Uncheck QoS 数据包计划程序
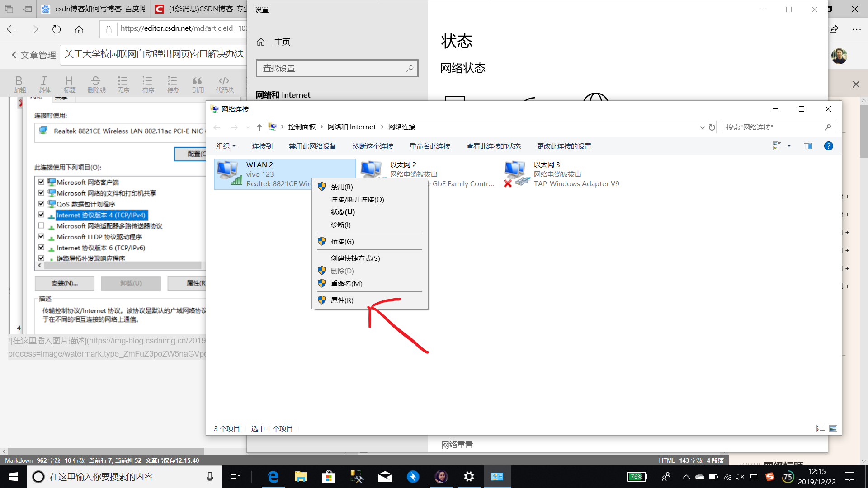The height and width of the screenshot is (488, 868). click(x=41, y=204)
